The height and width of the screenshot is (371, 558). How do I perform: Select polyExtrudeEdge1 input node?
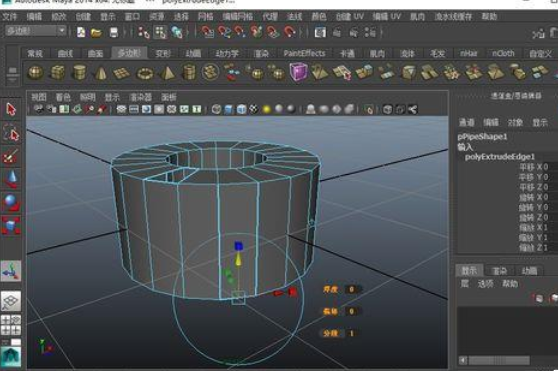(x=500, y=157)
